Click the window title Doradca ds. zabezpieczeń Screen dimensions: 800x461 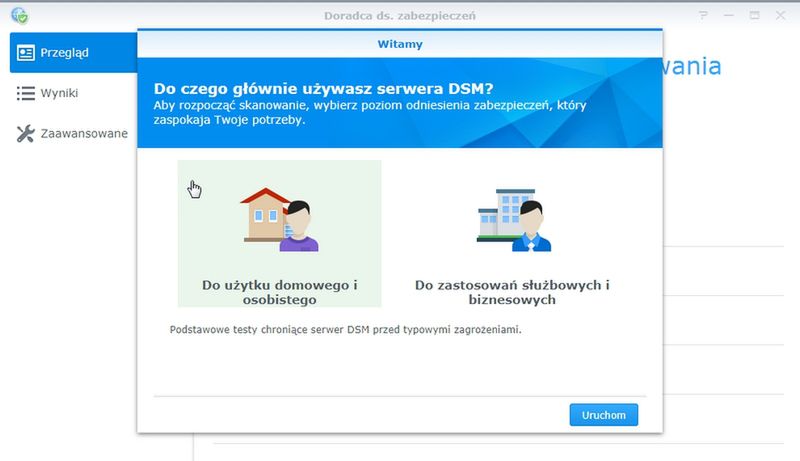click(x=399, y=16)
